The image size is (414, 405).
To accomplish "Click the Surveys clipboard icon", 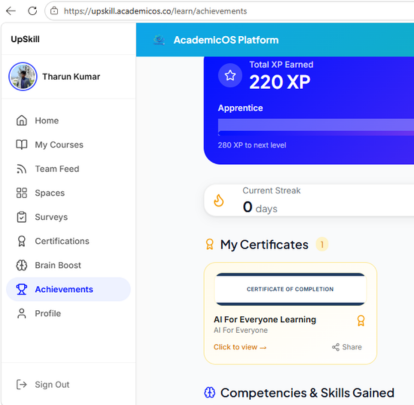I will point(22,217).
